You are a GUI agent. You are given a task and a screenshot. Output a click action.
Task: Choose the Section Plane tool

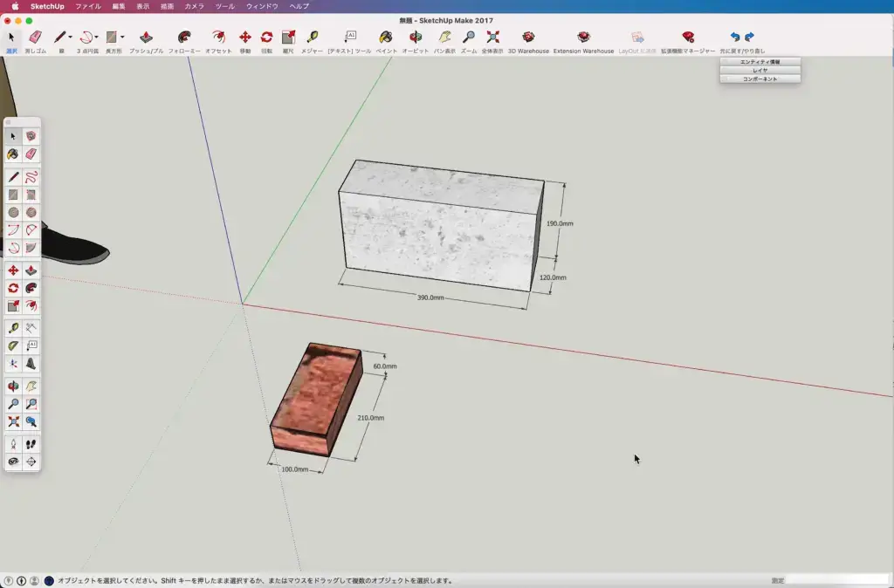coord(31,462)
